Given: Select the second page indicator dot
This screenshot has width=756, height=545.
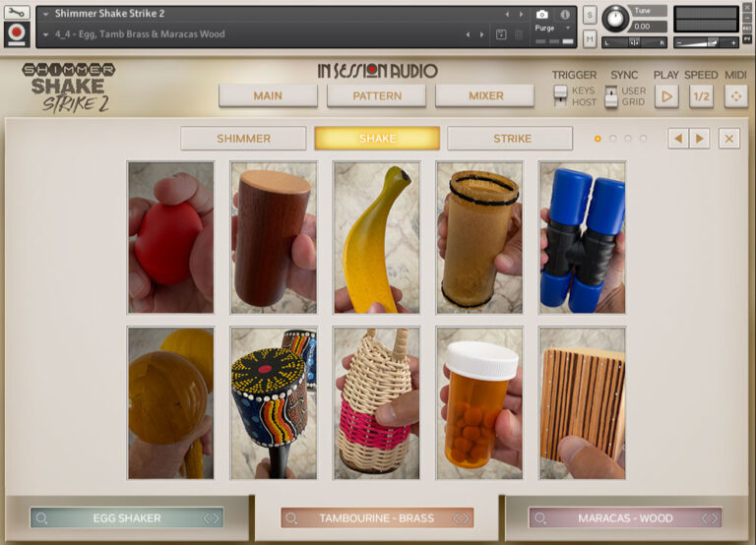Looking at the screenshot, I should click(x=613, y=139).
